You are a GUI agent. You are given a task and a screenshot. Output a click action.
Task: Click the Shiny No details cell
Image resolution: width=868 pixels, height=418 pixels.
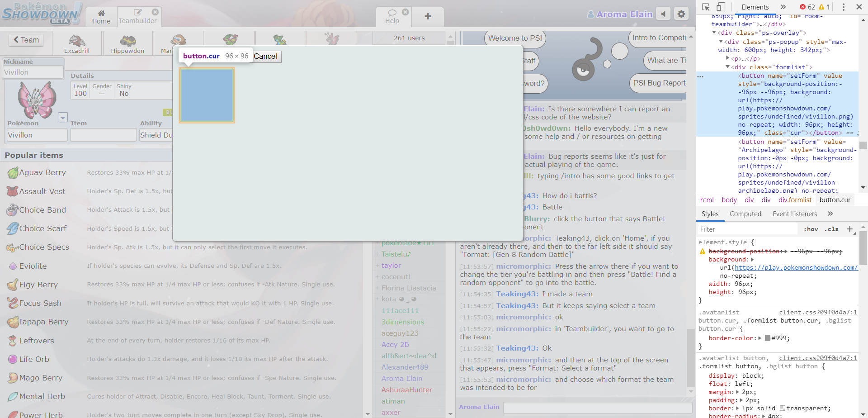pos(124,90)
